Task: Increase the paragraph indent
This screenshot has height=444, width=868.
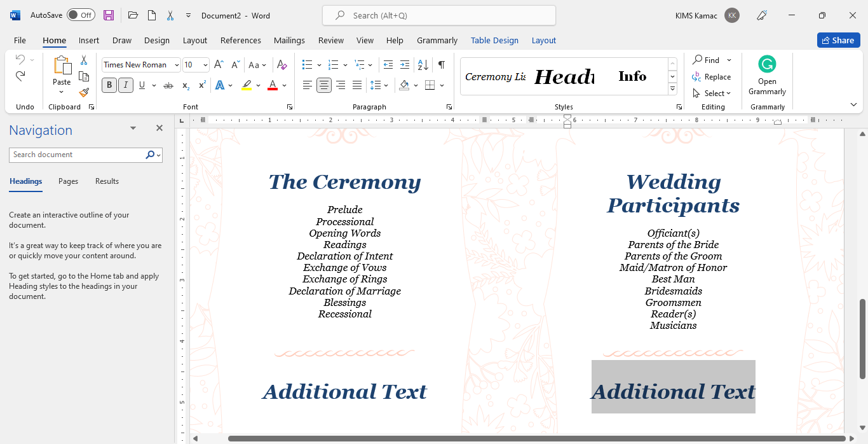Action: (405, 64)
